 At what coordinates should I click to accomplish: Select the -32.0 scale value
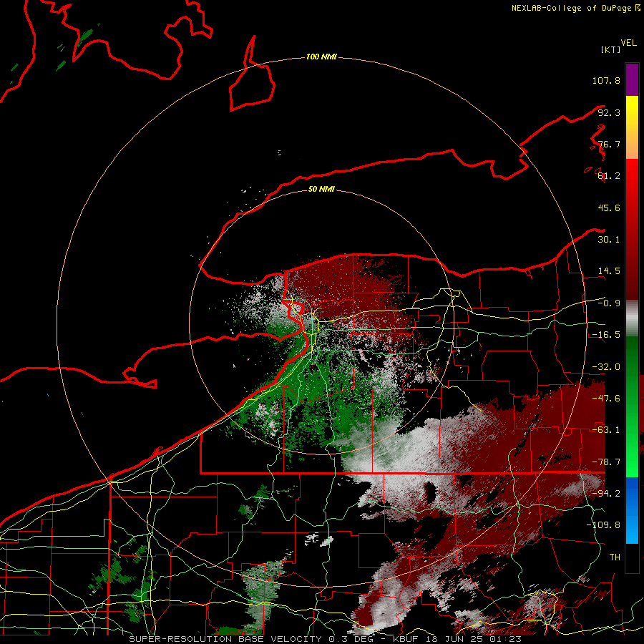[606, 367]
